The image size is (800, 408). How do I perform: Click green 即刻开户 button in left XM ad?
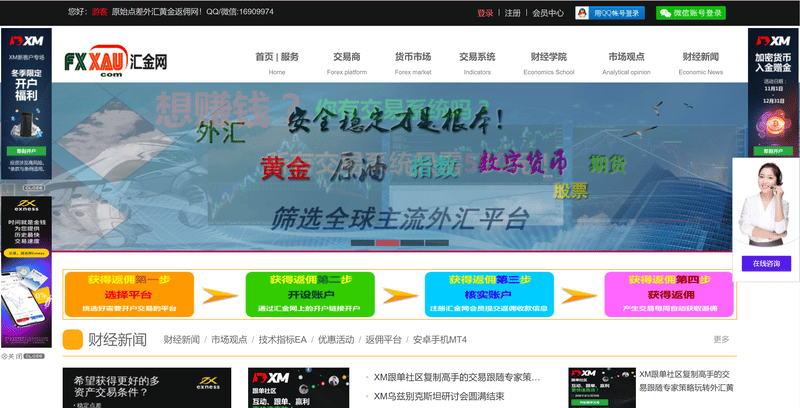[x=27, y=151]
